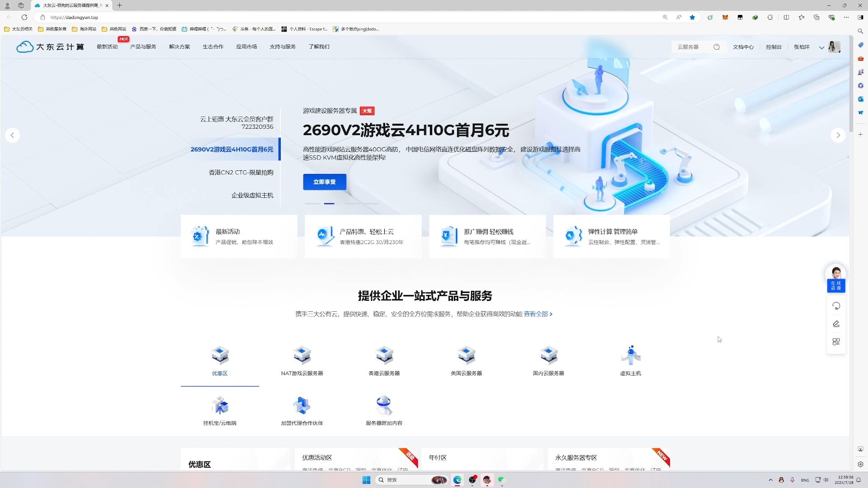The height and width of the screenshot is (488, 868).
Task: Click the edit feedback icon in floating sidebar
Action: (x=836, y=324)
